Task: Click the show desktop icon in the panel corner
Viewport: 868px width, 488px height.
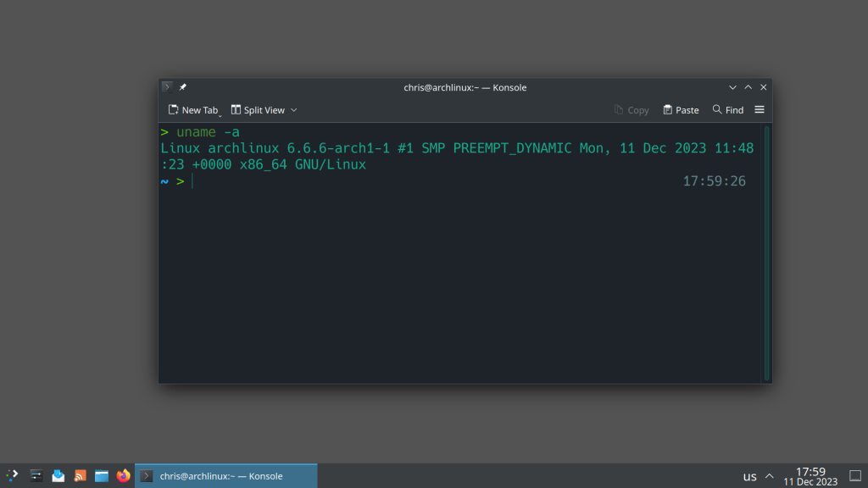Action: click(855, 476)
